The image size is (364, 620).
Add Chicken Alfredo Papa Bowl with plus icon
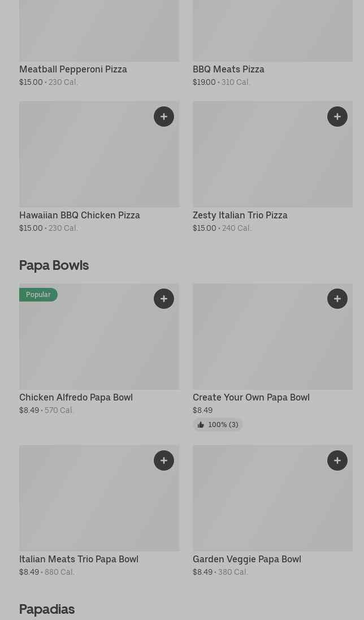pos(164,299)
